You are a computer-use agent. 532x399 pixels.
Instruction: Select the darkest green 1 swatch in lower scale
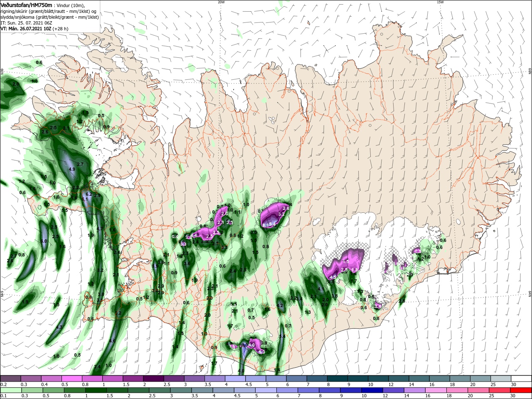click(x=95, y=390)
